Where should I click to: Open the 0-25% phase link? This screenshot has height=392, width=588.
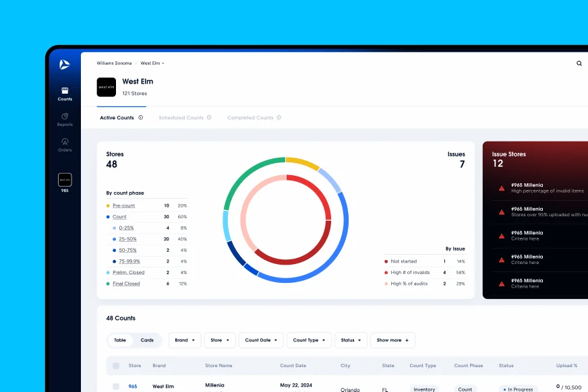[126, 228]
